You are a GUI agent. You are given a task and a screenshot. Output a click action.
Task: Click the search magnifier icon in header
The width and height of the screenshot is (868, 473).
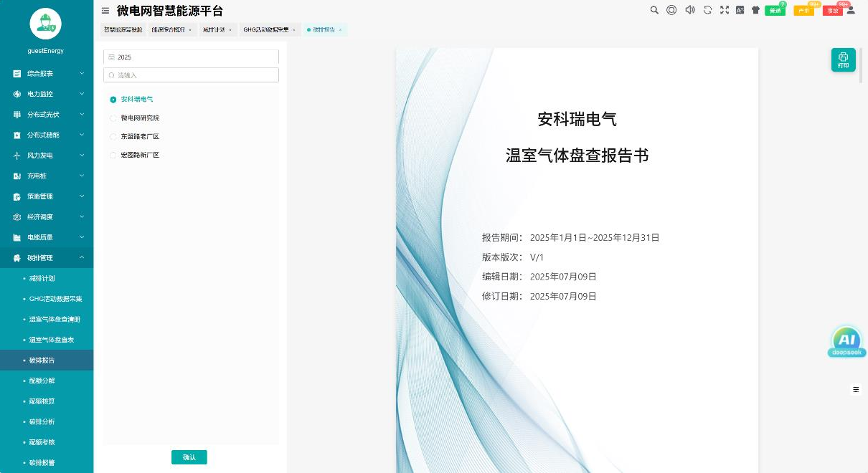[x=654, y=10]
